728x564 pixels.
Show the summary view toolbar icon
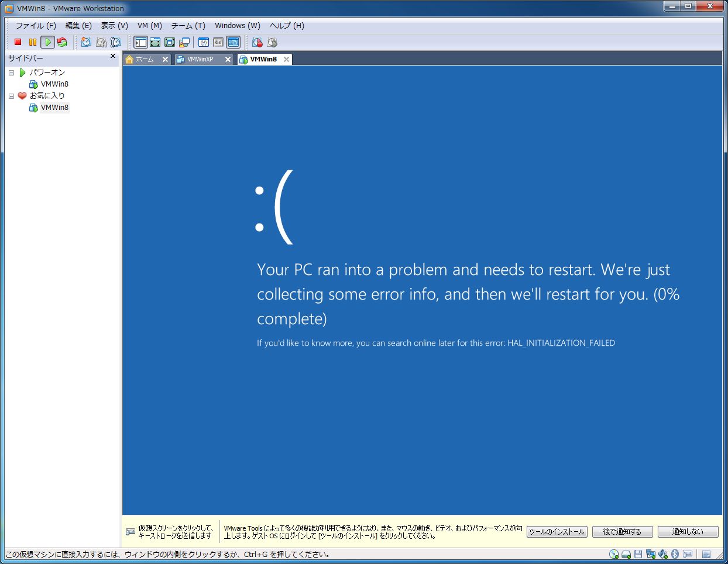click(x=204, y=42)
